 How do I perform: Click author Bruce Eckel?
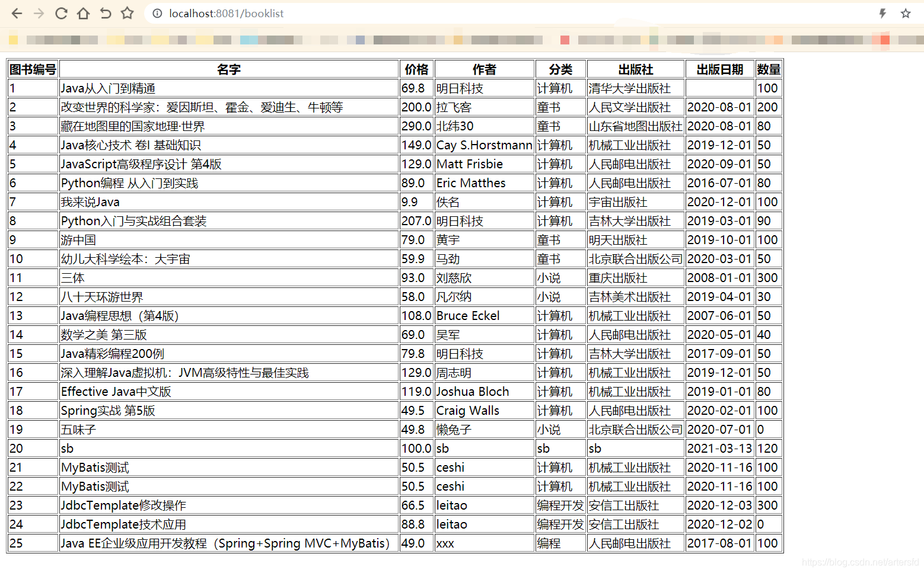468,316
